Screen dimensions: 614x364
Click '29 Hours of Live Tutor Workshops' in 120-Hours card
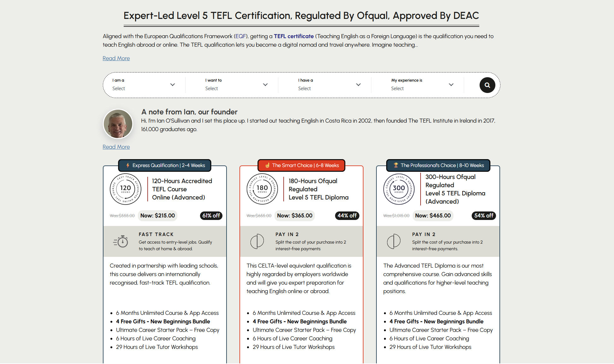pos(157,347)
